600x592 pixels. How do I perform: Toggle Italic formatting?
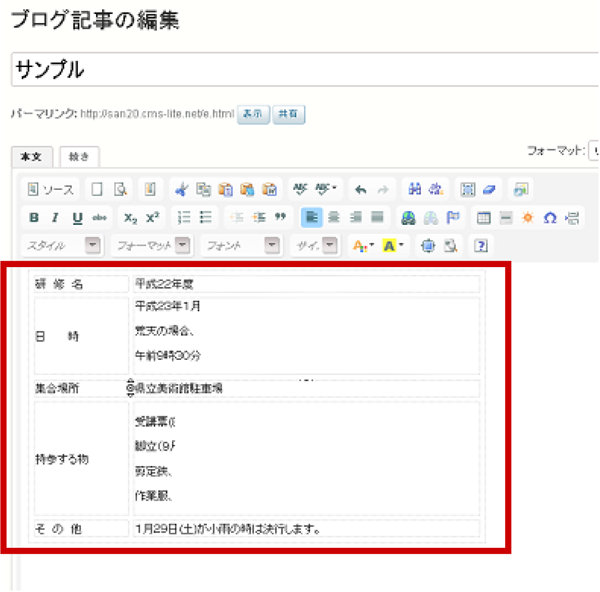pyautogui.click(x=55, y=217)
